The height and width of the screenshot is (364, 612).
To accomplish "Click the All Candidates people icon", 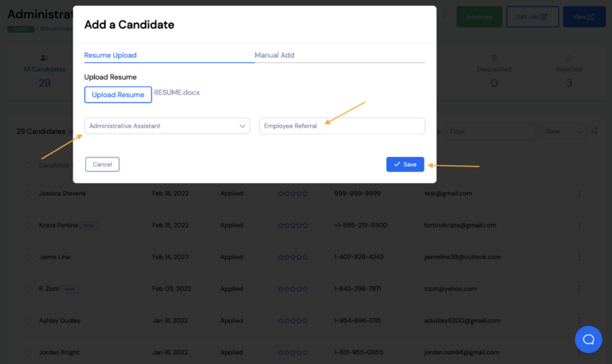I will click(45, 57).
